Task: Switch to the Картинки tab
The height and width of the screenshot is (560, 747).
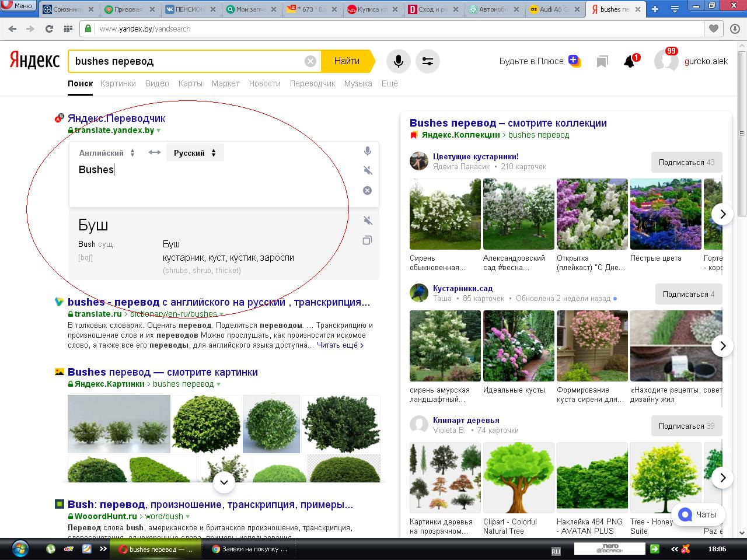Action: (x=118, y=83)
